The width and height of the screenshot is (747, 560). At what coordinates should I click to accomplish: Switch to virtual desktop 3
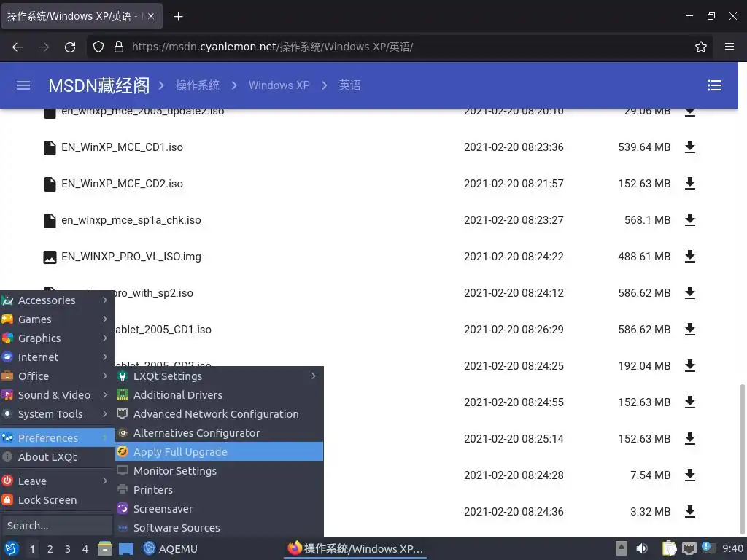[x=68, y=549]
